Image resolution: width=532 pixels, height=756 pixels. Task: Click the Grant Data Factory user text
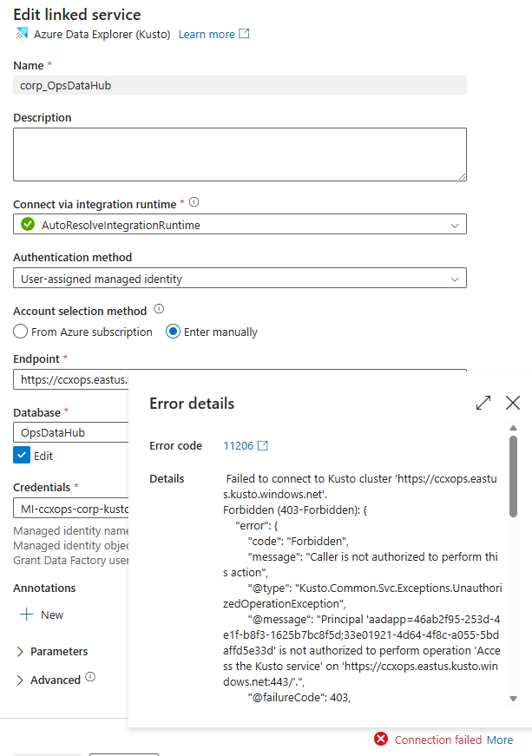pos(71,560)
